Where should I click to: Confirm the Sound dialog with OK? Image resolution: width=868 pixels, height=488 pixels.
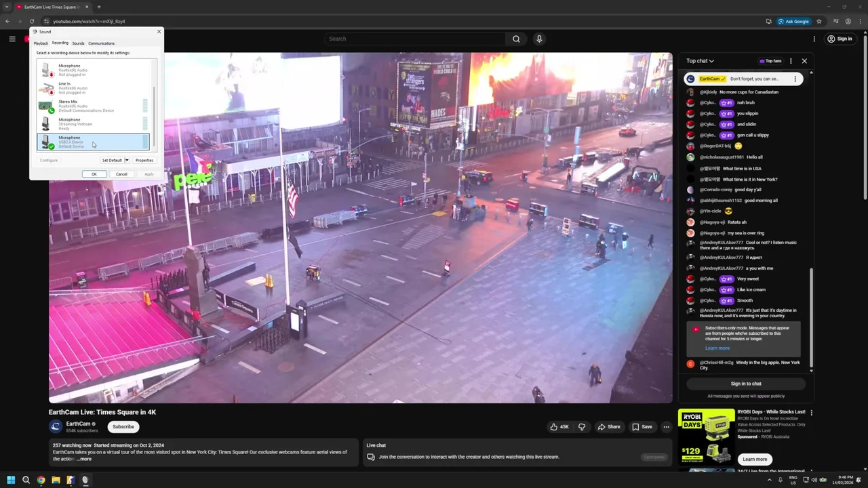[x=94, y=174]
